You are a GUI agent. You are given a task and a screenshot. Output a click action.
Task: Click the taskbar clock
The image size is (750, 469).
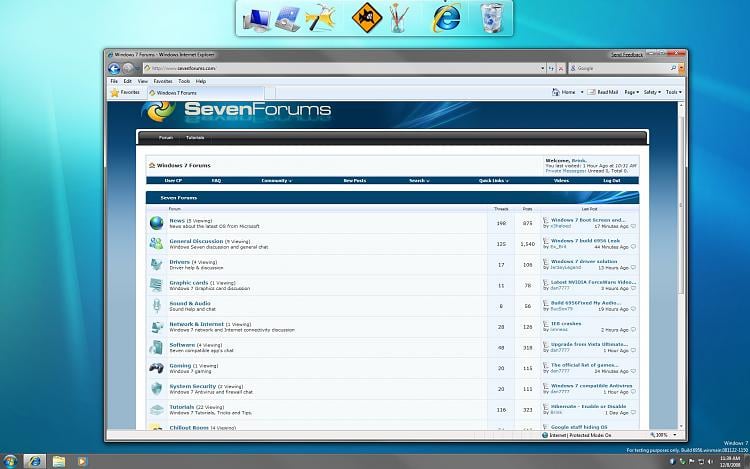[x=730, y=461]
